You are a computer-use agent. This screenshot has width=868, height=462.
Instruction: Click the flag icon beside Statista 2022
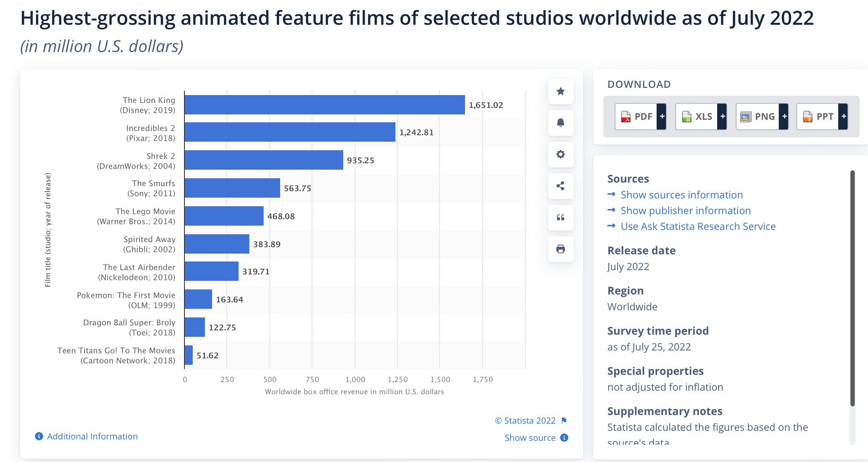point(564,420)
